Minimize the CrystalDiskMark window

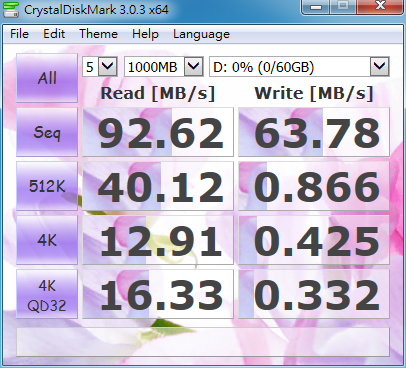(x=316, y=6)
